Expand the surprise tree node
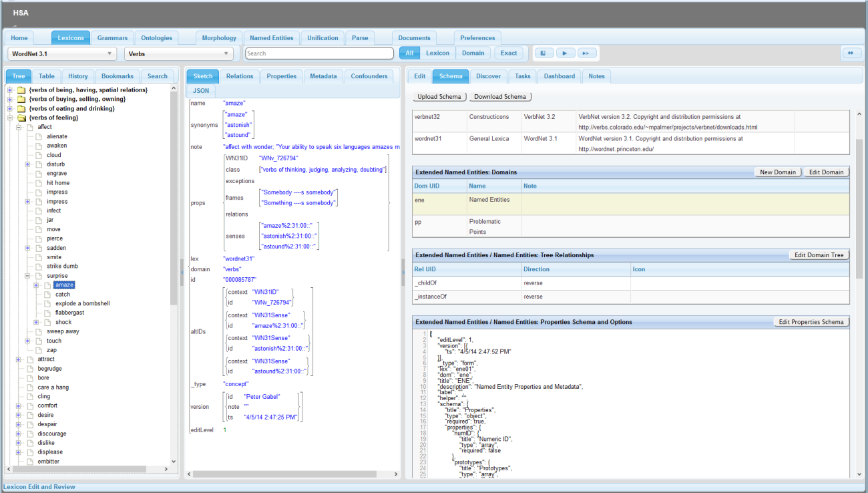Viewport: 868px width, 493px height. pos(28,275)
